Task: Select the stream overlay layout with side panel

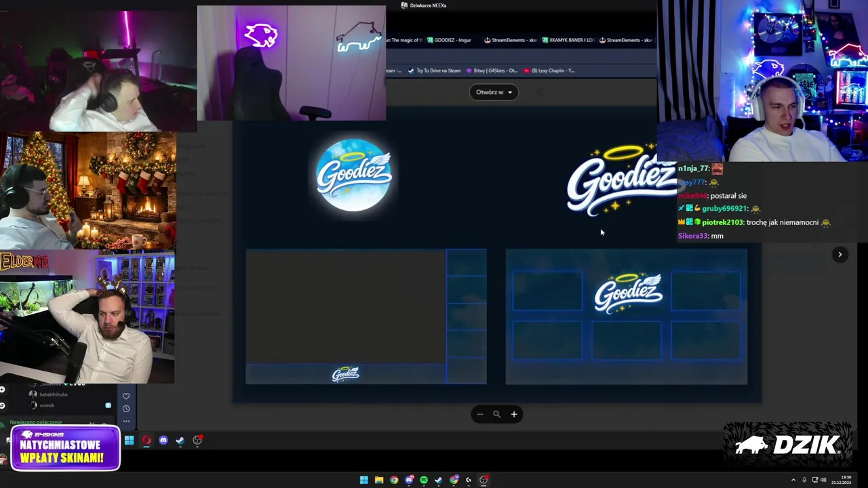Action: [366, 317]
